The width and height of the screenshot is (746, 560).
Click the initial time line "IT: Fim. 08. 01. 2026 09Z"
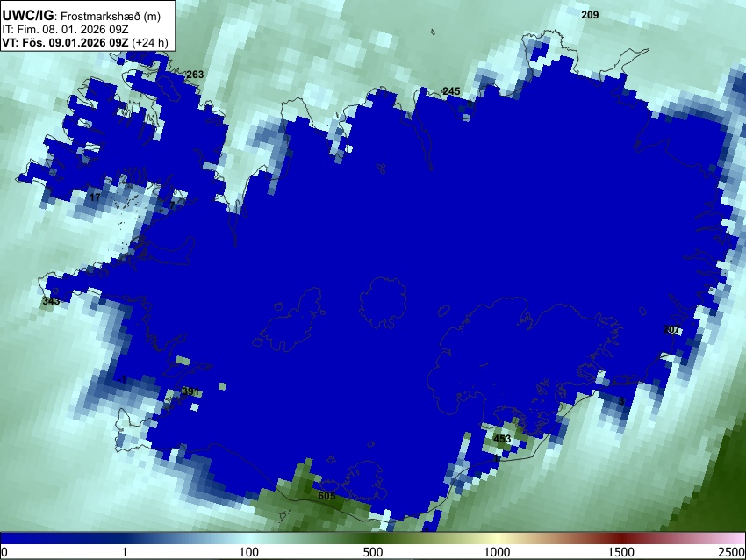65,29
